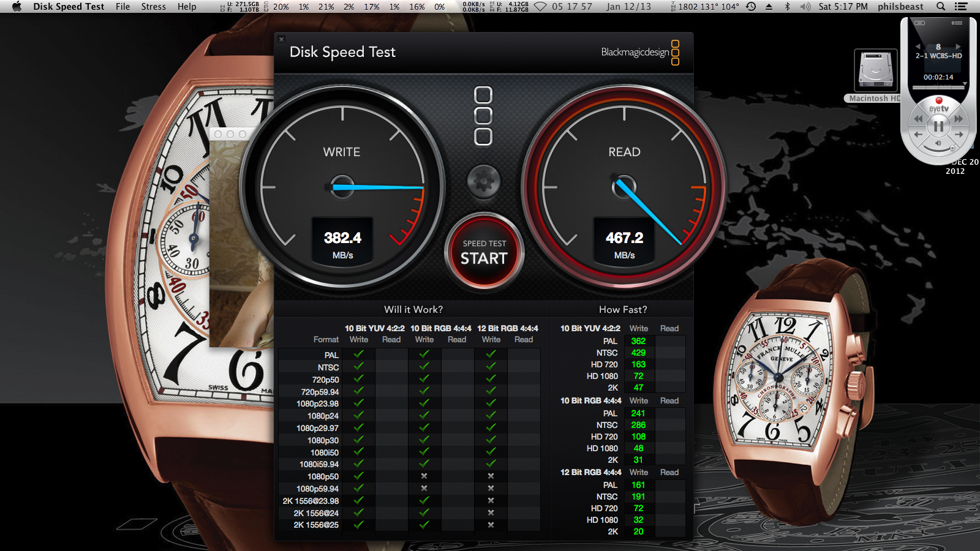
Task: Click the photo in the background window
Action: point(241,244)
